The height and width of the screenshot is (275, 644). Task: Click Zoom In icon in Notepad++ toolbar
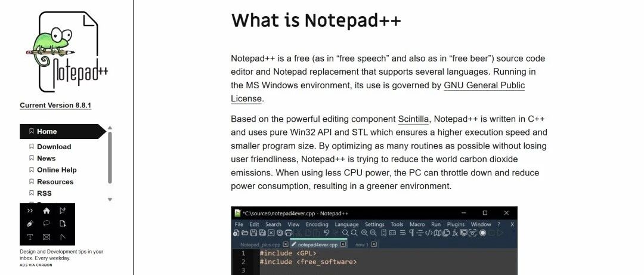tap(365, 233)
